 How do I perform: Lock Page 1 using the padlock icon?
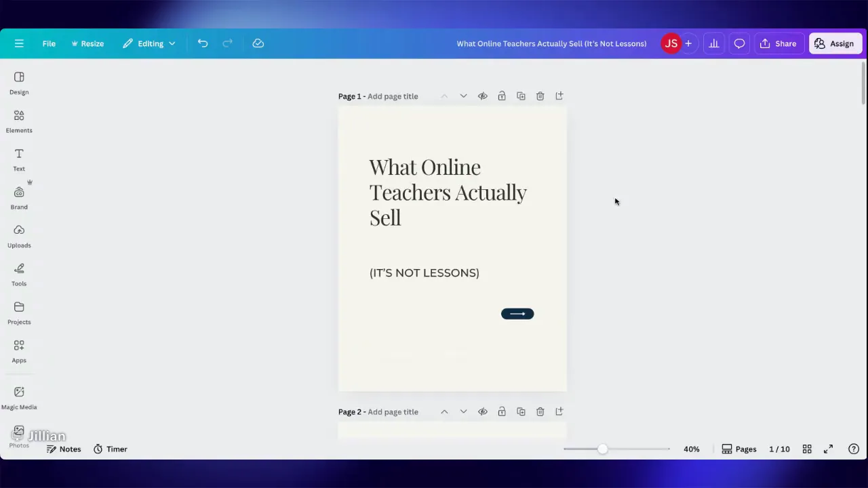(x=502, y=96)
